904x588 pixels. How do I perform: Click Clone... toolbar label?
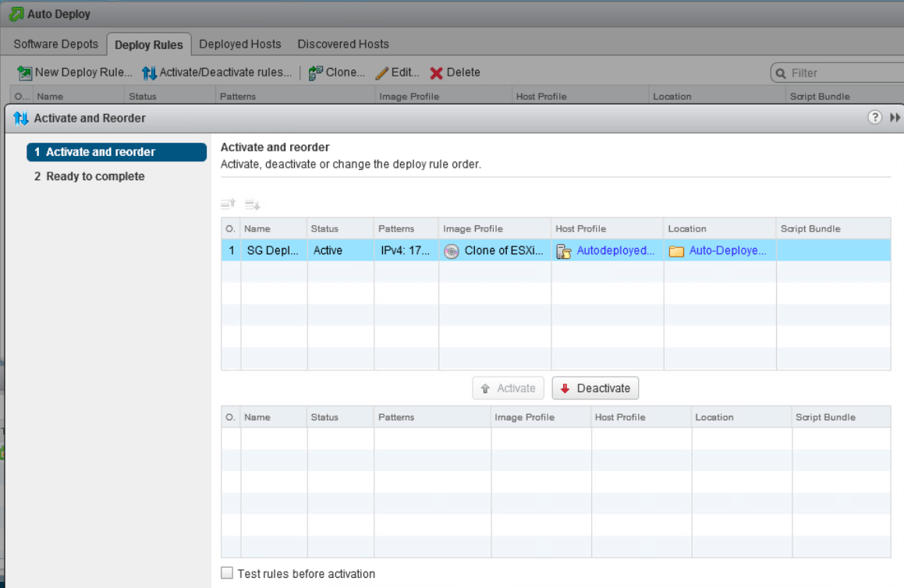346,73
